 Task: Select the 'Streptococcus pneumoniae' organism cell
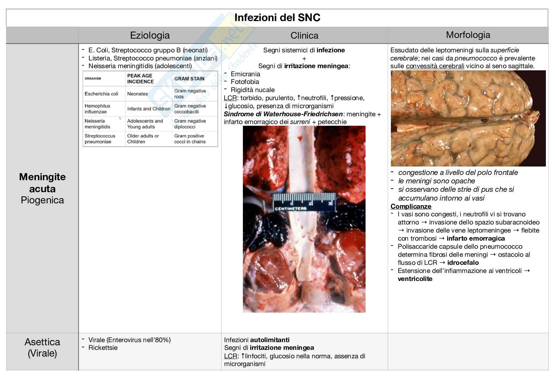coord(100,139)
